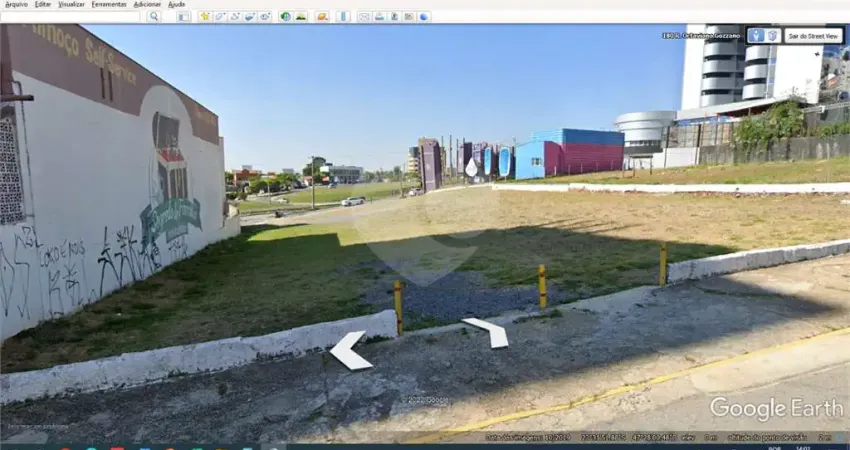Select the add image overlay tool

250,16
